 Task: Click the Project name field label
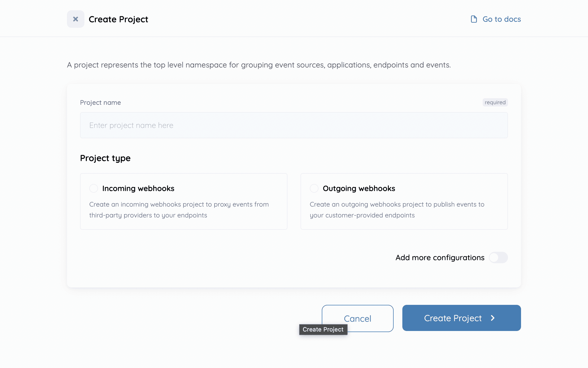(100, 103)
